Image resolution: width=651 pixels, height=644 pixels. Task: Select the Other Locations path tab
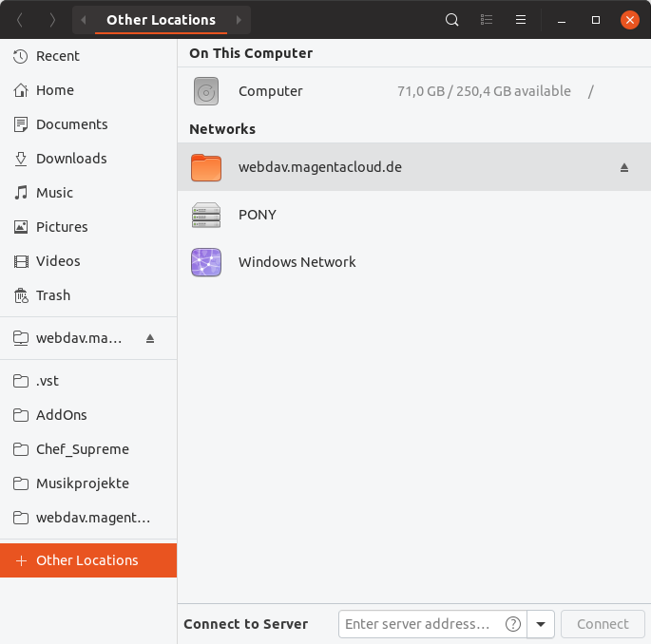click(x=162, y=20)
